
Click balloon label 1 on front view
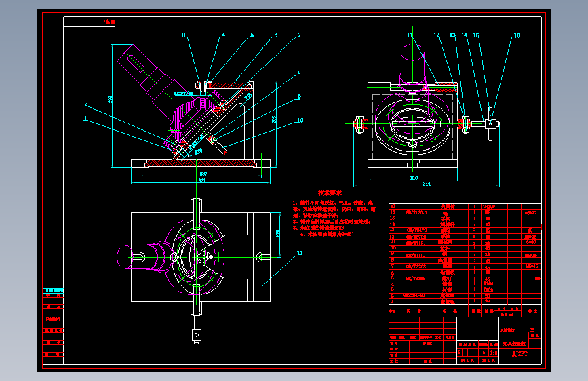(85, 119)
